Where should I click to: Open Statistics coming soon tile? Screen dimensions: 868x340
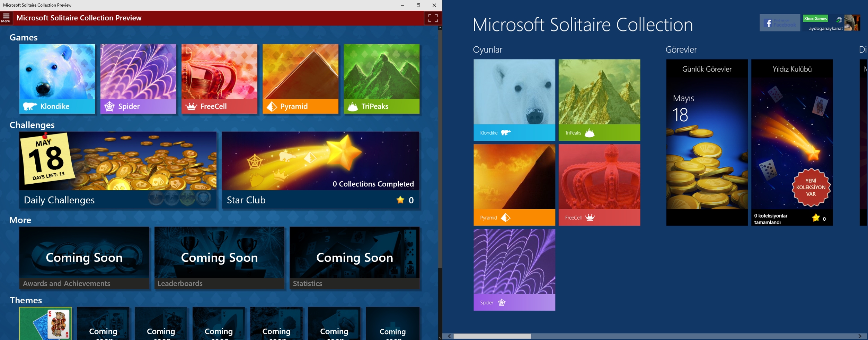tap(354, 258)
